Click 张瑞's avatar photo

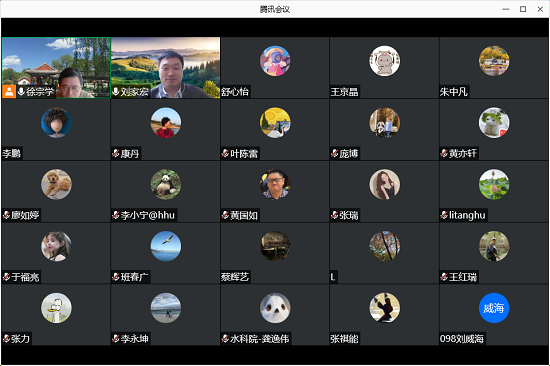click(384, 184)
